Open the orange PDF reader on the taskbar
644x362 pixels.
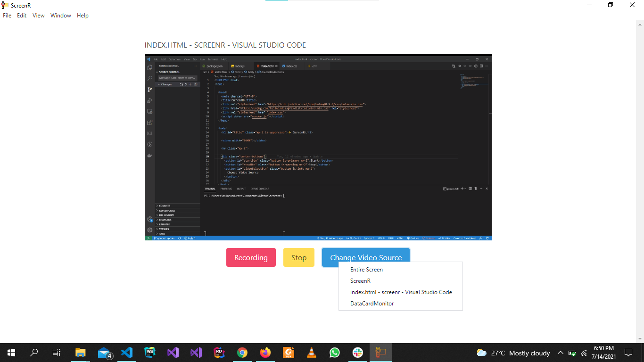click(x=289, y=353)
